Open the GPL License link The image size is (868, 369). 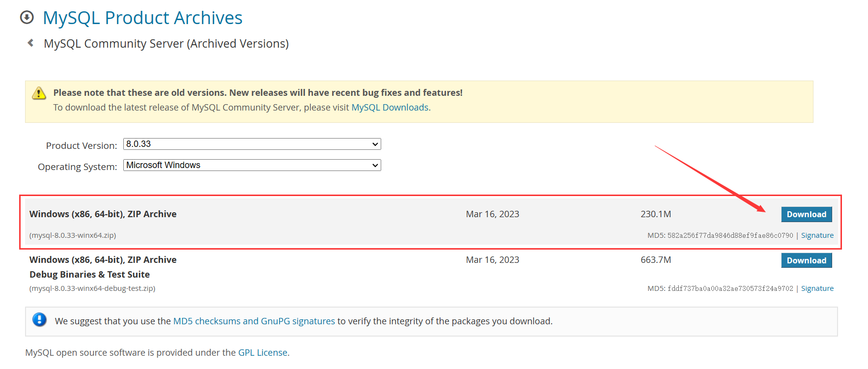263,353
